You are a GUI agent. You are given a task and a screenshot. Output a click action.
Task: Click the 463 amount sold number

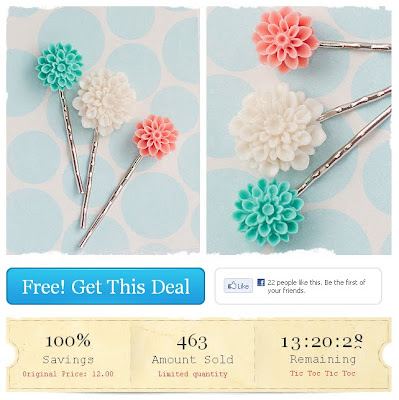pos(192,342)
